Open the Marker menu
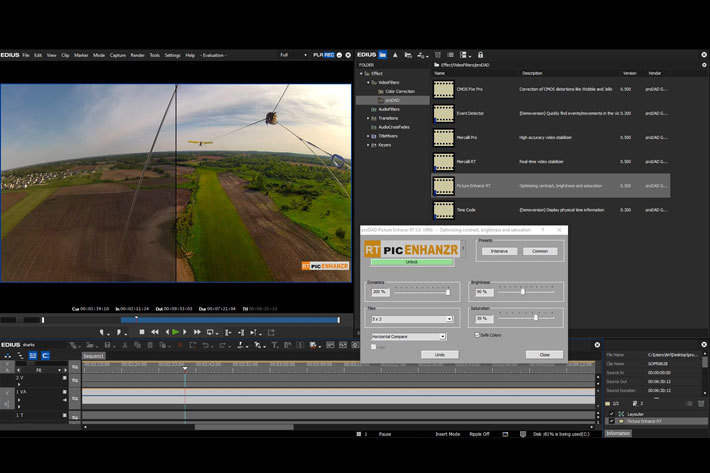710x473 pixels. 81,55
